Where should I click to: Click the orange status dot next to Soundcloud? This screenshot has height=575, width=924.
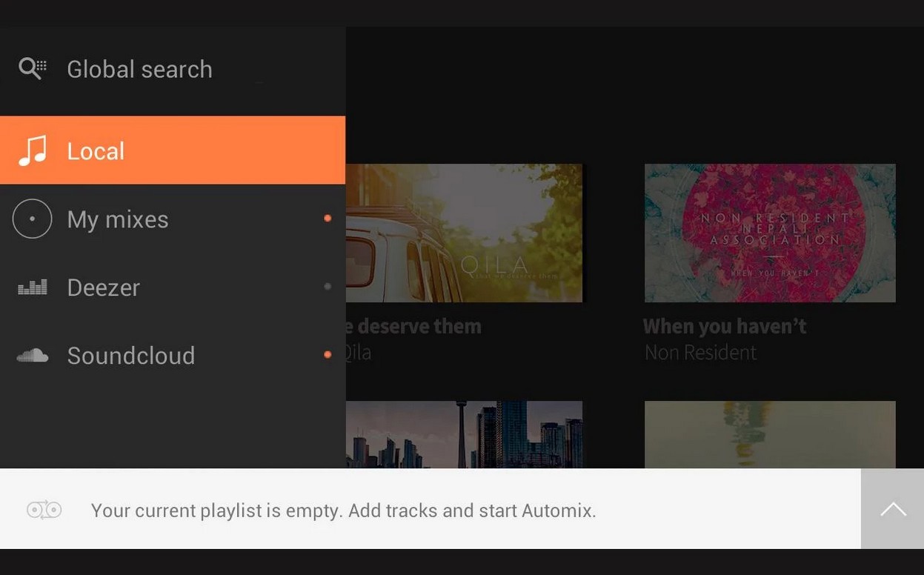point(328,355)
